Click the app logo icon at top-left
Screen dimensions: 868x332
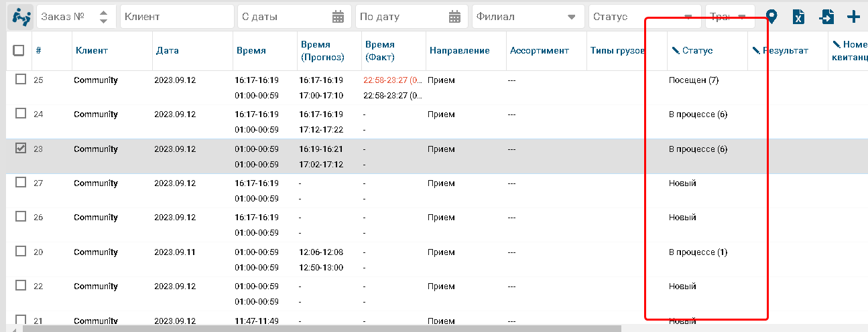21,17
